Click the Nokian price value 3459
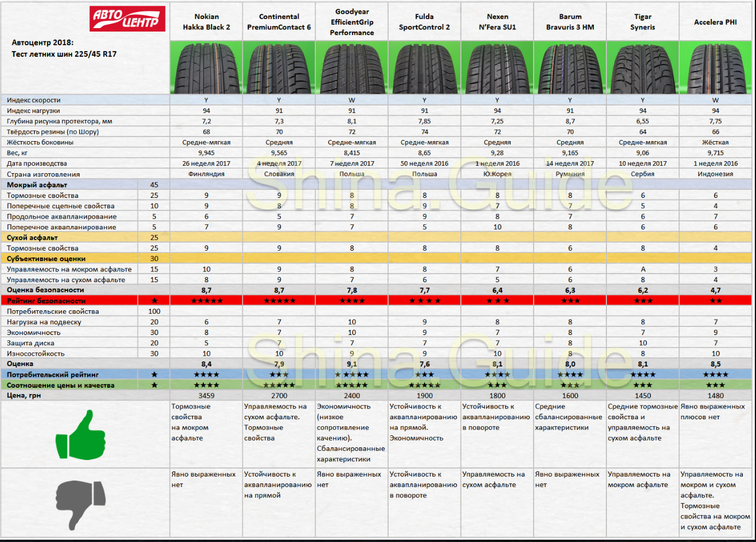Screen dimensions: 756x542 206,396
